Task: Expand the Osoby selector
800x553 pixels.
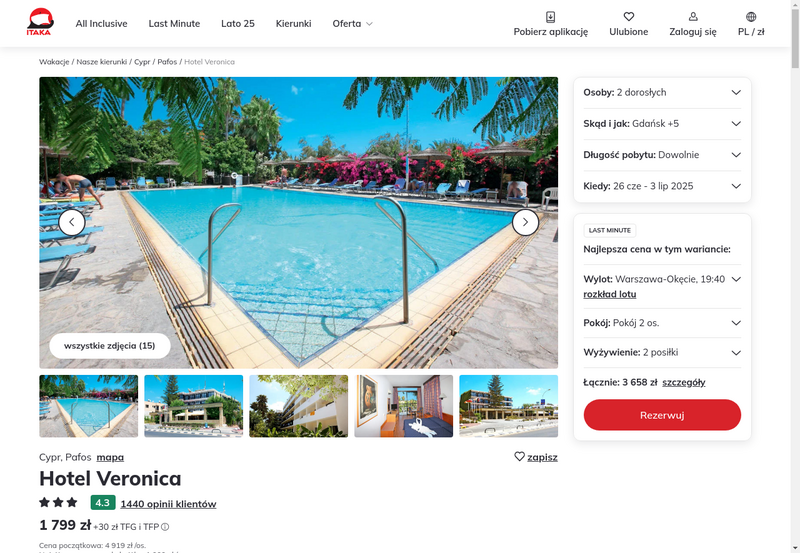Action: tap(662, 92)
